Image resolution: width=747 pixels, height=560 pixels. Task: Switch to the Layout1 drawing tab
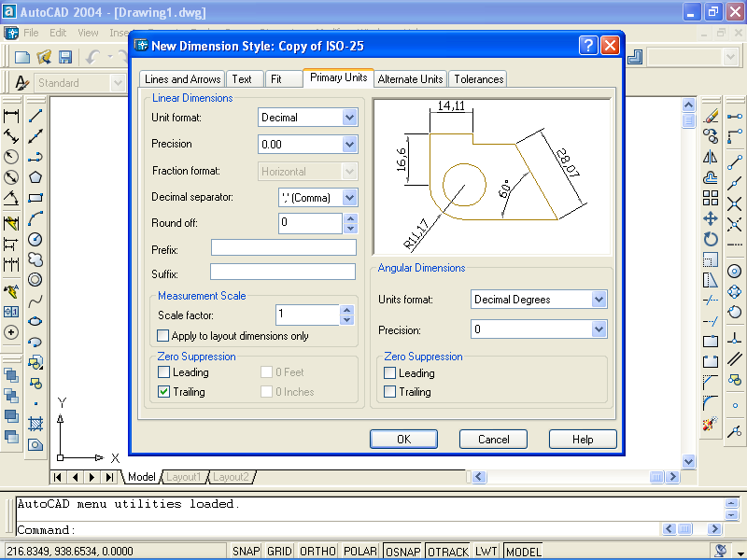click(x=183, y=477)
